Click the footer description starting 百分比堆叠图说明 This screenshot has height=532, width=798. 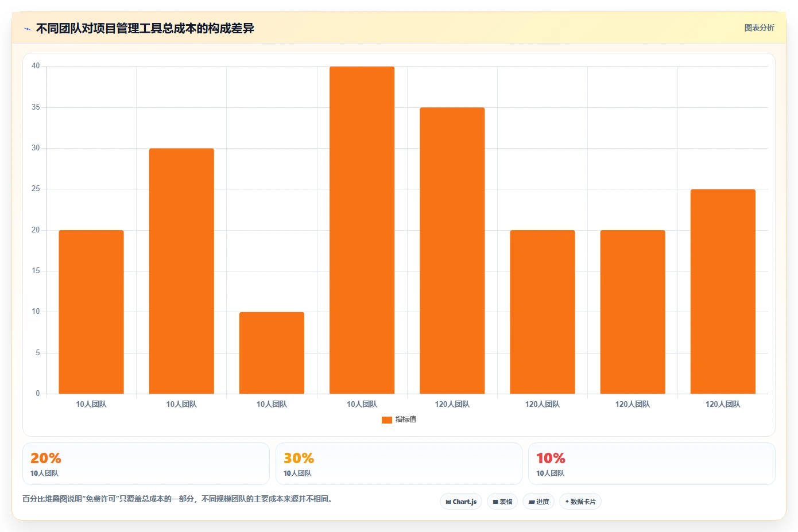177,499
